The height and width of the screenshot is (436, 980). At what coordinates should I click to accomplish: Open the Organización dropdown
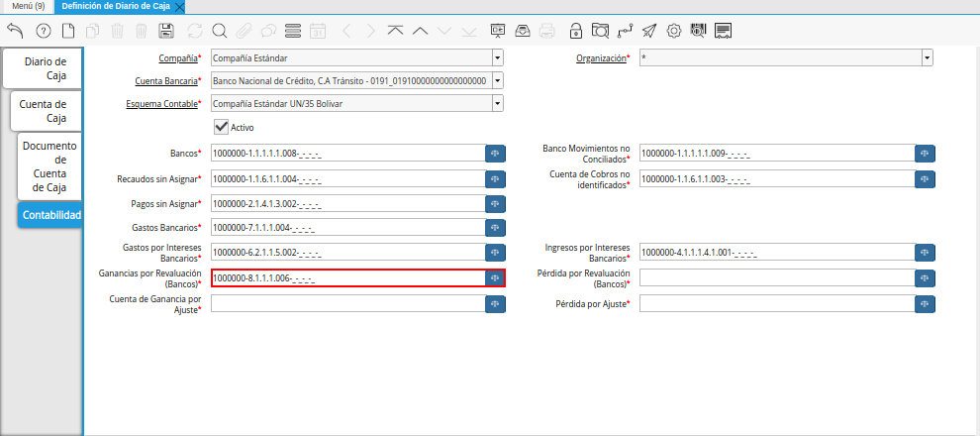pyautogui.click(x=927, y=58)
